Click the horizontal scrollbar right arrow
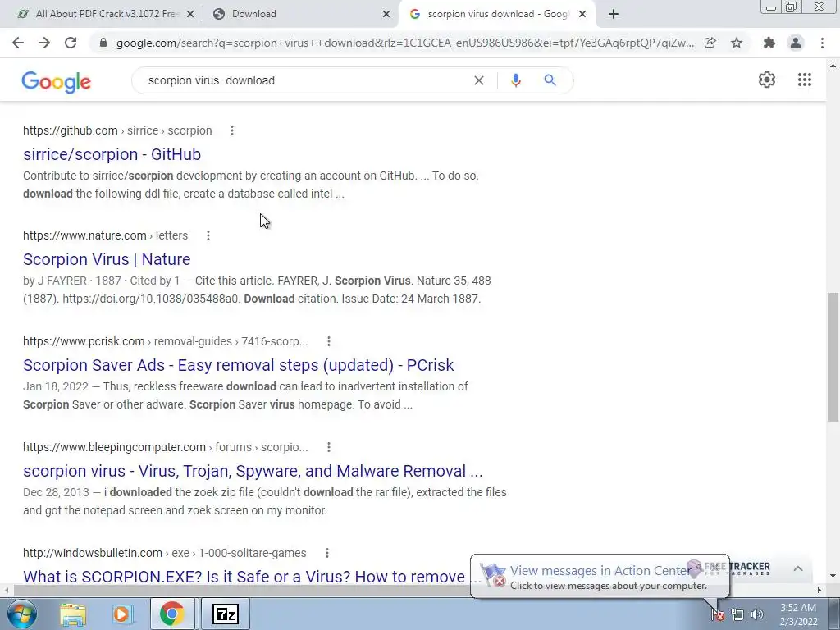This screenshot has width=840, height=630. 819,590
